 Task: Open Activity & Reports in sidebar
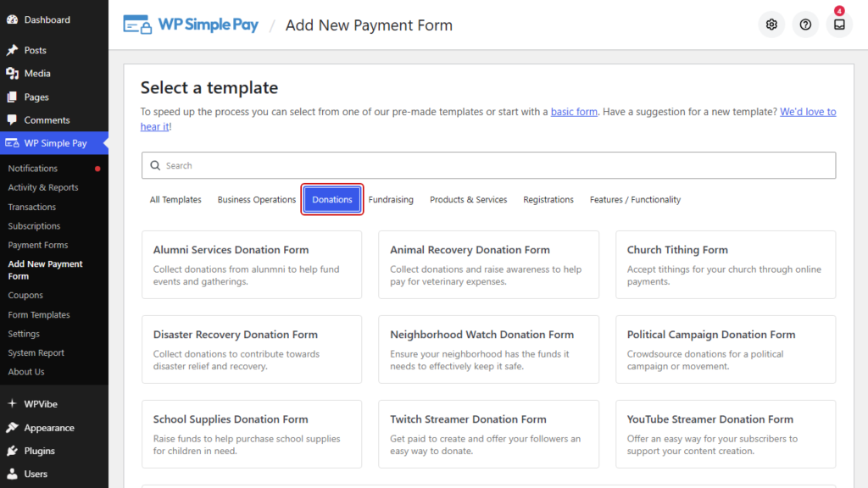coord(43,187)
